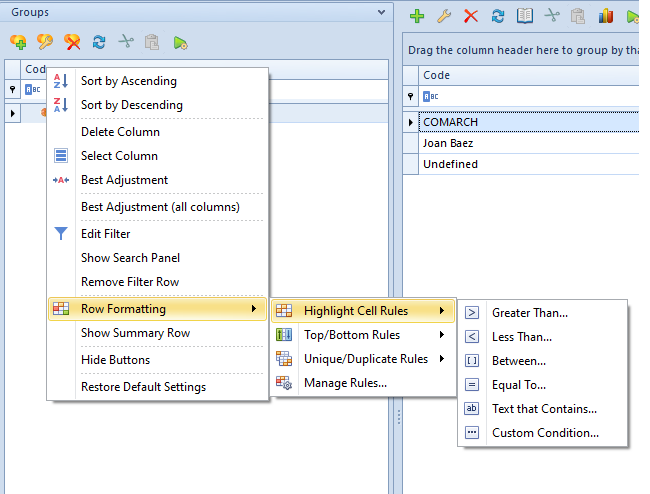
Task: Select Custom Condition rule
Action: [543, 433]
